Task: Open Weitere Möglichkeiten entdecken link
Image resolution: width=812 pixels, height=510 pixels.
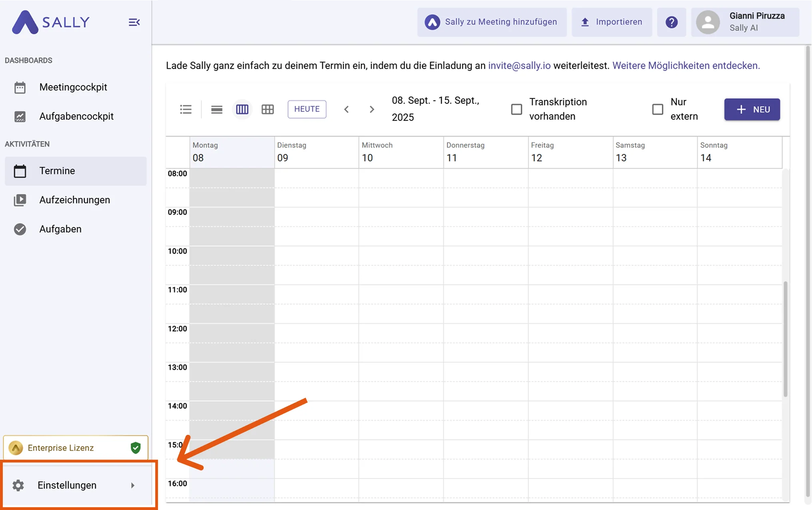Action: point(686,66)
